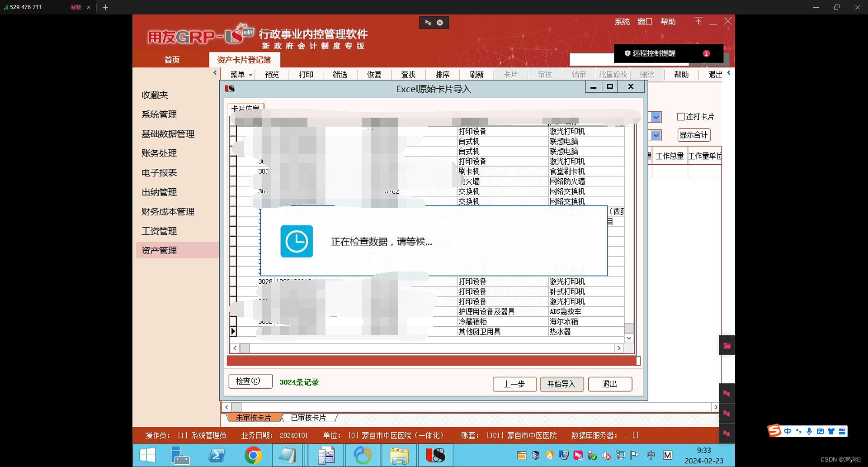
Task: Launch PowerShell from the taskbar
Action: pyautogui.click(x=217, y=455)
